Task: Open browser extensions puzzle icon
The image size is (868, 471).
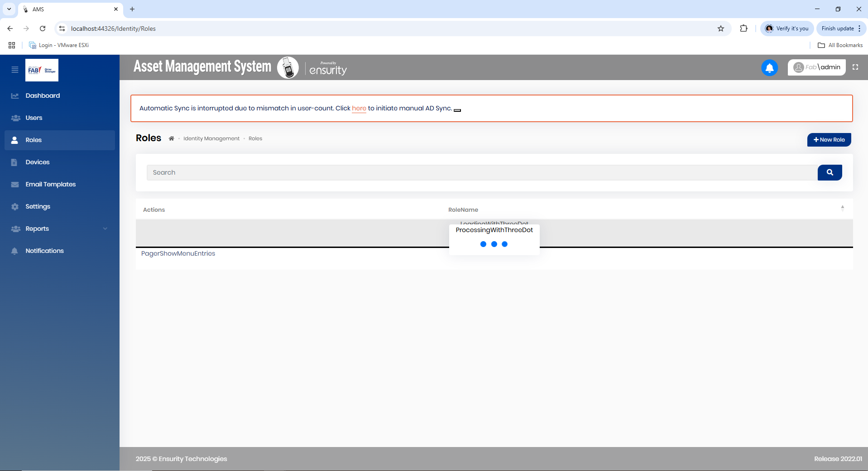Action: (x=743, y=29)
